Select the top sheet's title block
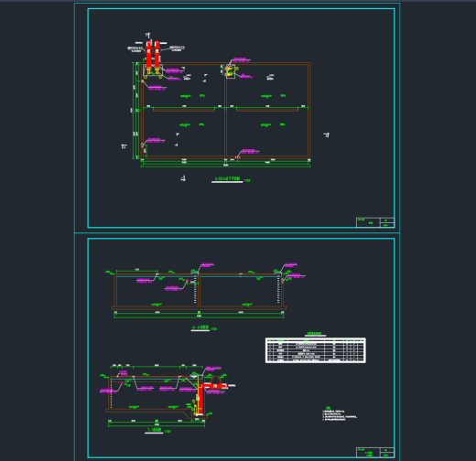Viewport: 476px width, 461px height. 375,222
